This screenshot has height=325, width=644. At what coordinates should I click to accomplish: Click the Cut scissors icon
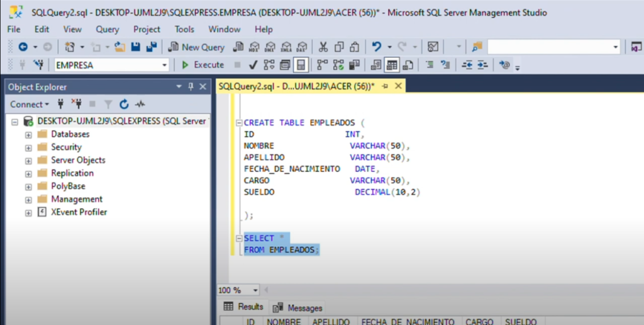click(323, 47)
